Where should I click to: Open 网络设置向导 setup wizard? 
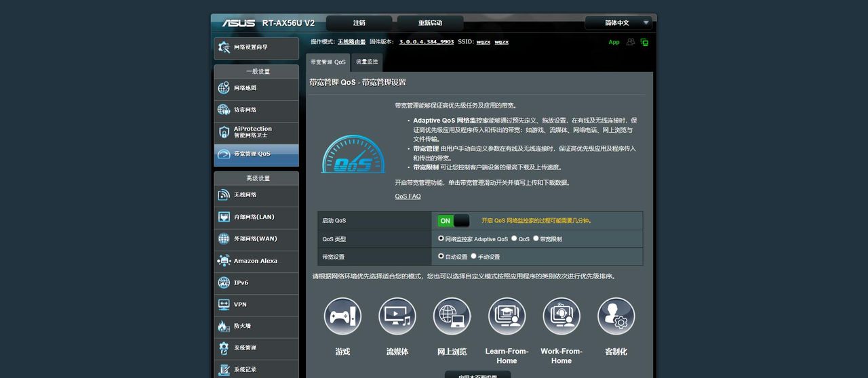[x=256, y=48]
